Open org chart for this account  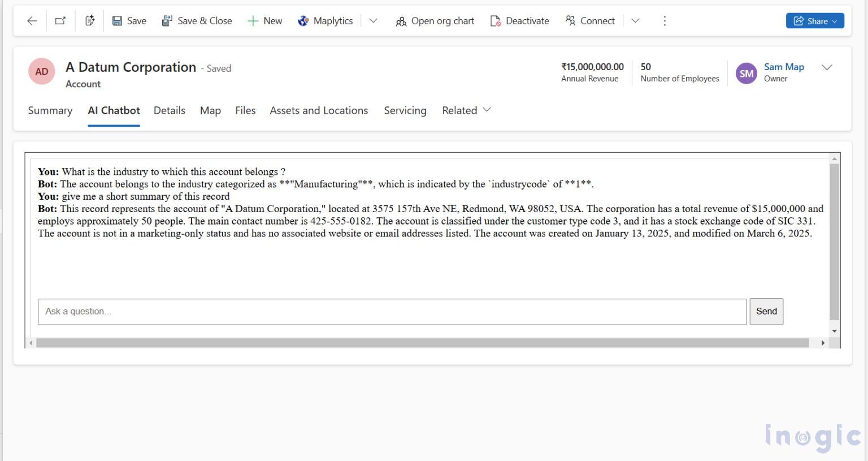coord(435,21)
